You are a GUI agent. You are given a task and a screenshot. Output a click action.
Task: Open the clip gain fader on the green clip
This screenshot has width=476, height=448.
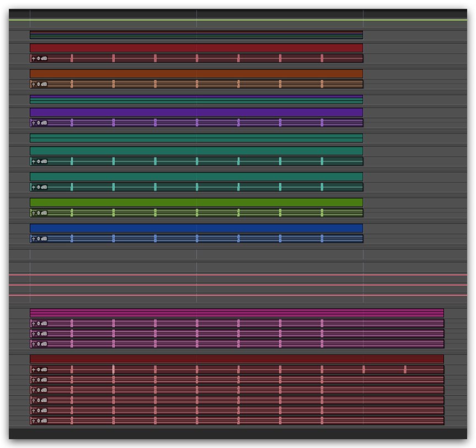pyautogui.click(x=34, y=213)
